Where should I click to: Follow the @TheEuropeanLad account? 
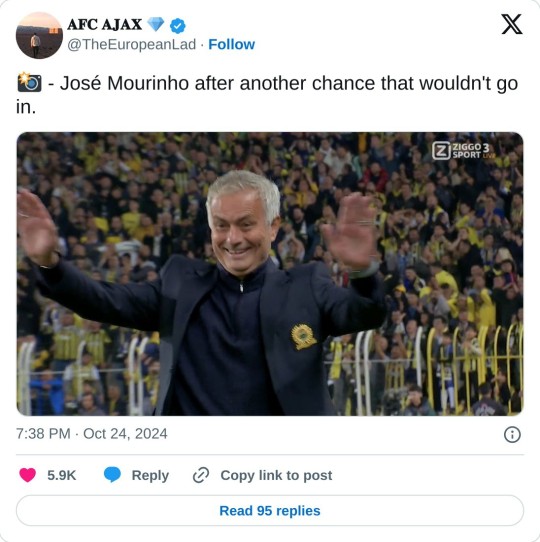231,45
